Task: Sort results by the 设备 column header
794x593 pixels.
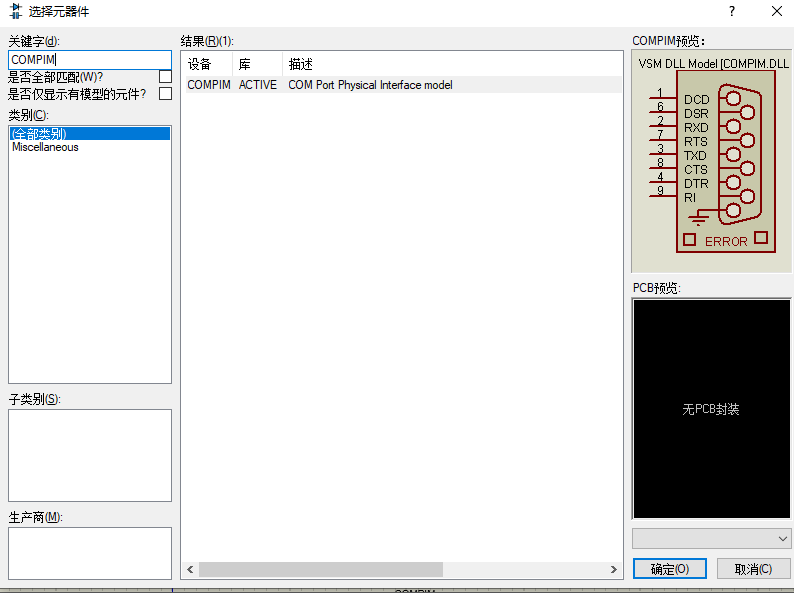Action: coord(208,64)
